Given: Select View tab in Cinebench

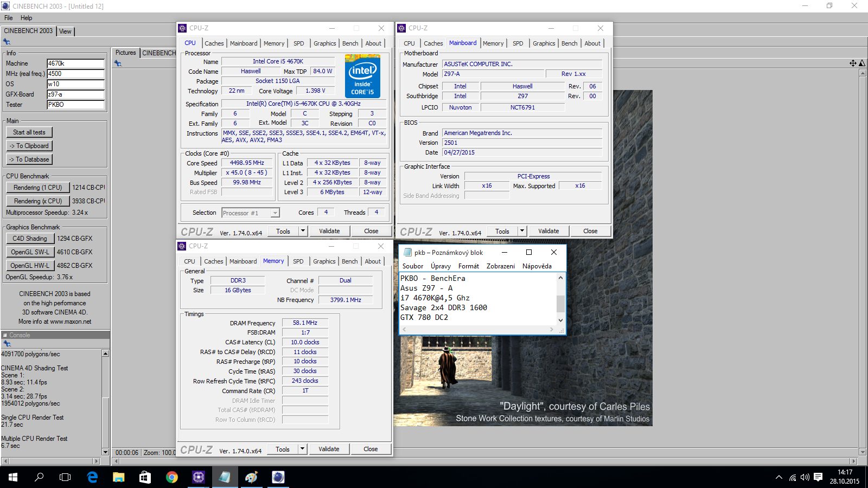Looking at the screenshot, I should click(65, 31).
